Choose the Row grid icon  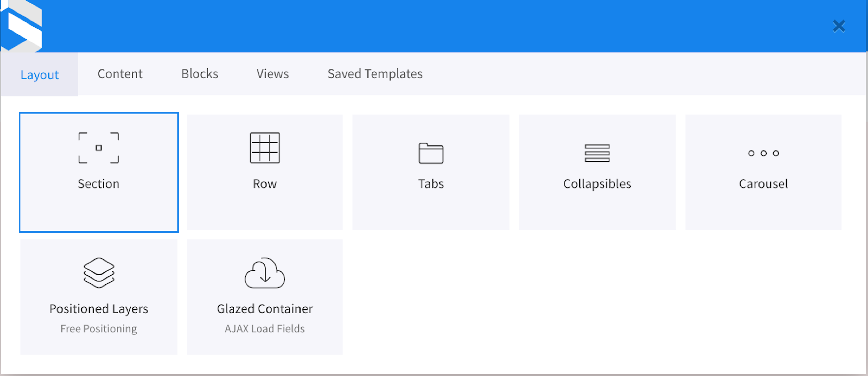(x=265, y=148)
